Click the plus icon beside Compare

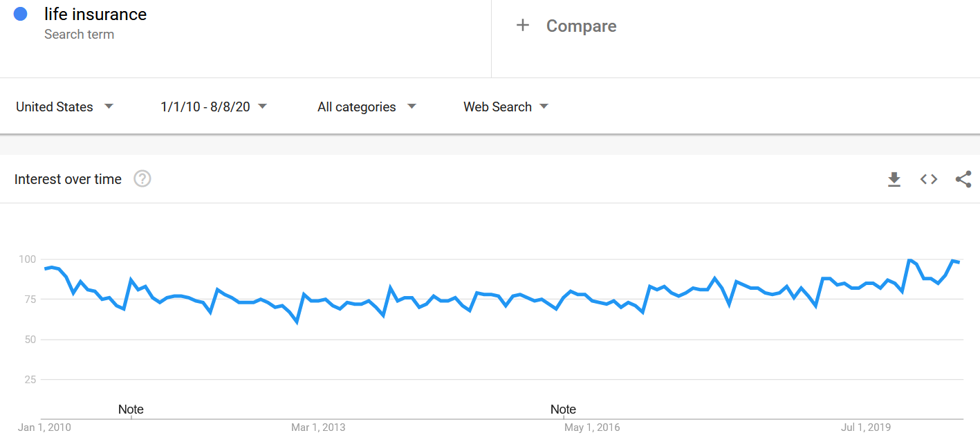coord(523,26)
